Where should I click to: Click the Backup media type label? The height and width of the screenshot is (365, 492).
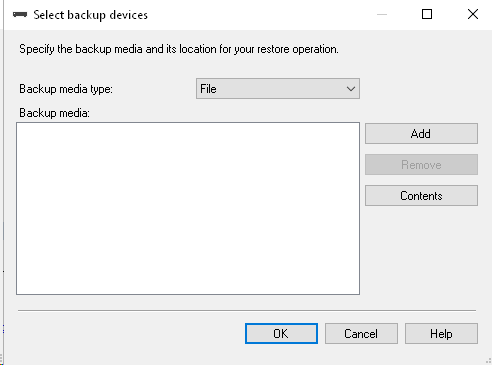click(66, 89)
